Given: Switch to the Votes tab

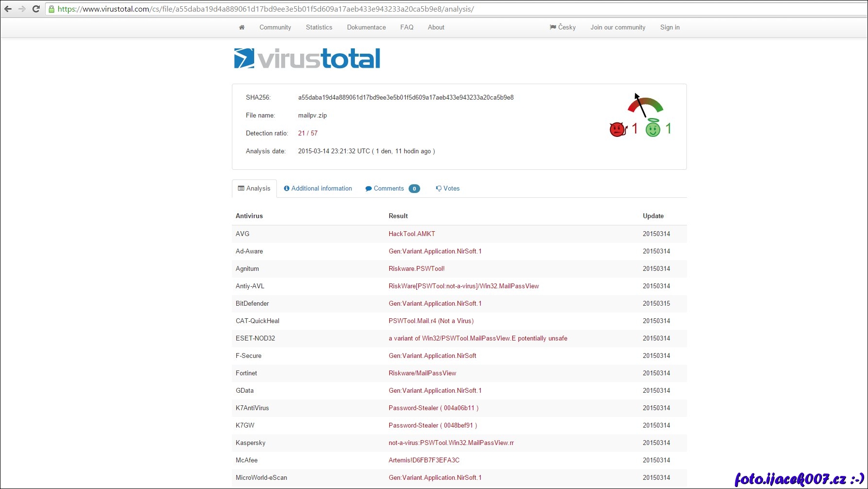Looking at the screenshot, I should tap(448, 189).
